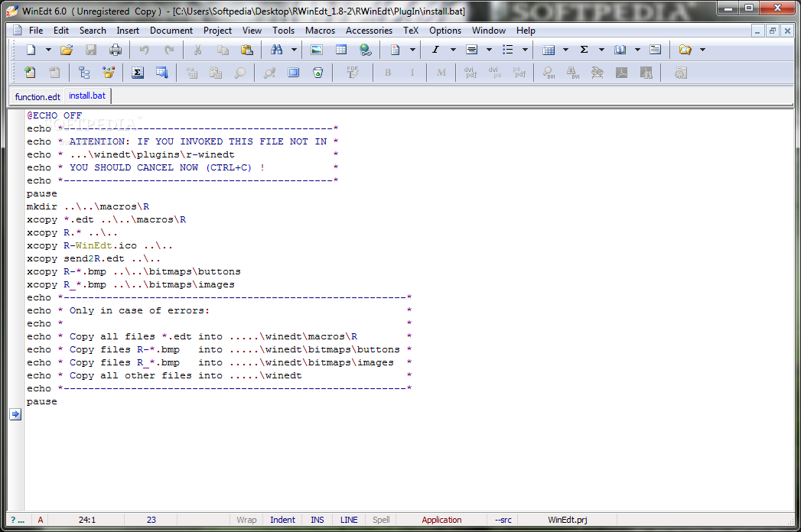The height and width of the screenshot is (532, 801).
Task: Open the dropdown arrow next to New Document
Action: point(48,50)
